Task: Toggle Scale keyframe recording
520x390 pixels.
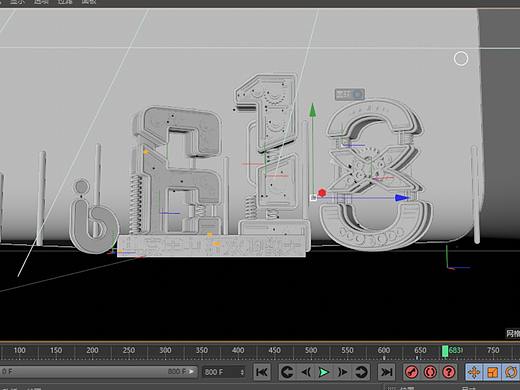Action: point(492,372)
